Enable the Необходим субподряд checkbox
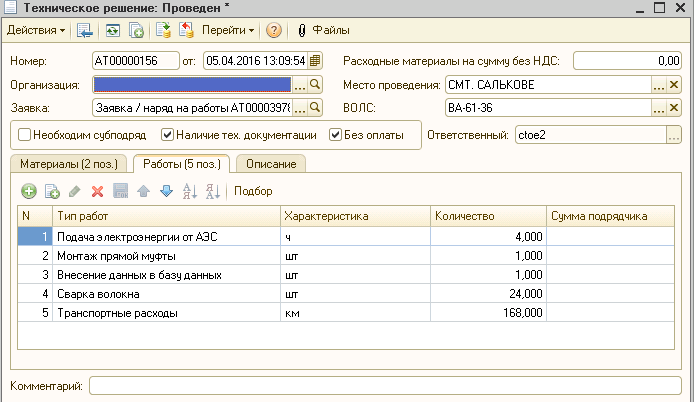Image resolution: width=694 pixels, height=402 pixels. 24,135
